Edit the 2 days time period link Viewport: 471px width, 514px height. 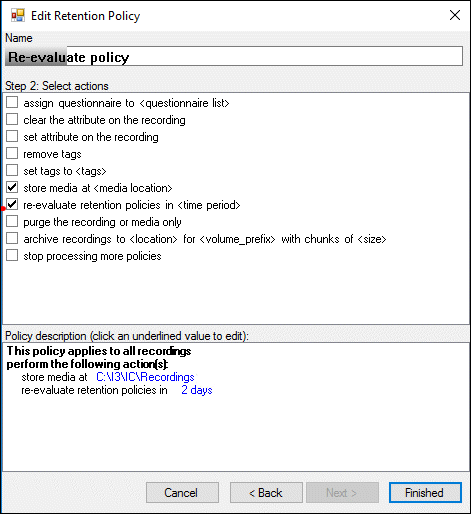(x=197, y=390)
